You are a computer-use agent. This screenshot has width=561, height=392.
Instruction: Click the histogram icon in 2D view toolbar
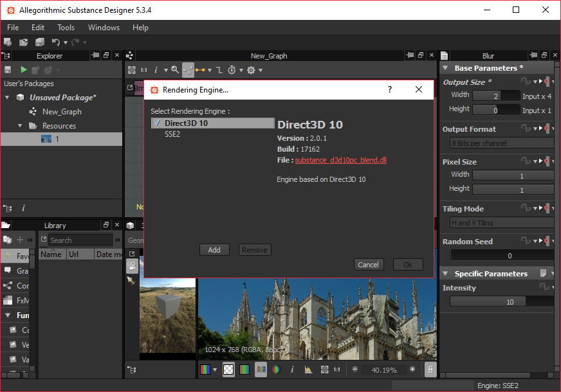click(x=309, y=369)
